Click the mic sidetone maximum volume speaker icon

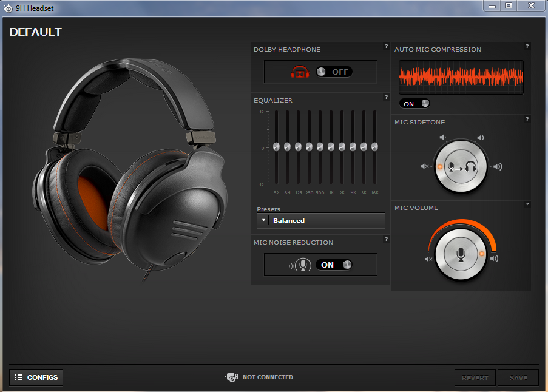click(498, 166)
